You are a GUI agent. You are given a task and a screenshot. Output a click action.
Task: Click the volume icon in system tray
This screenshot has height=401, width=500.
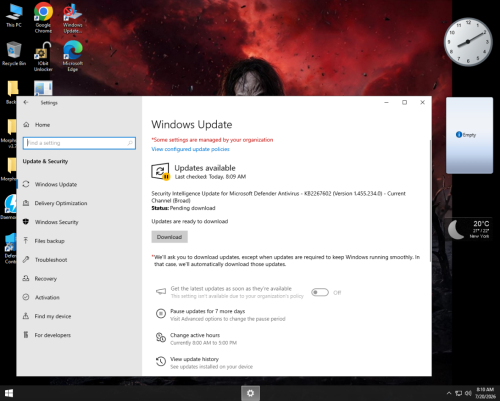pos(468,393)
